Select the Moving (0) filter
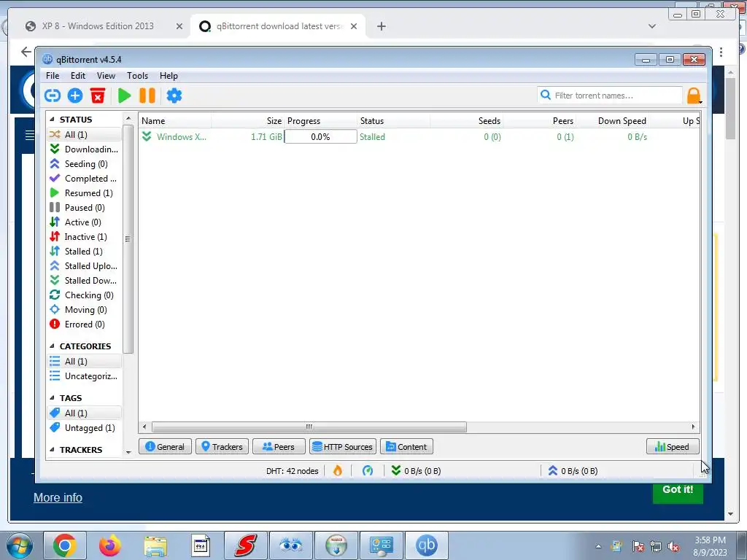The width and height of the screenshot is (747, 560). tap(85, 310)
